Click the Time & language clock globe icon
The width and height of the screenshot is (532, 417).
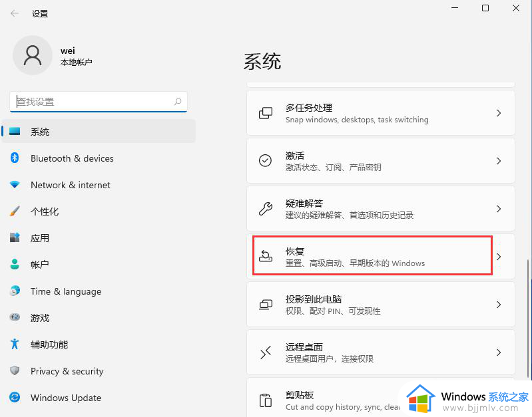(15, 291)
